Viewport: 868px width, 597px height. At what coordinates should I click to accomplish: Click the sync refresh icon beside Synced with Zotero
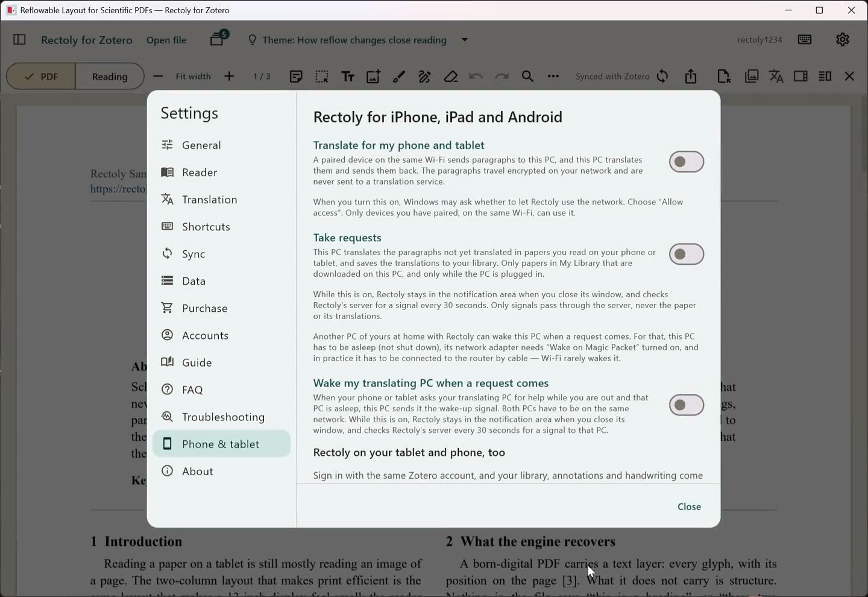click(662, 77)
